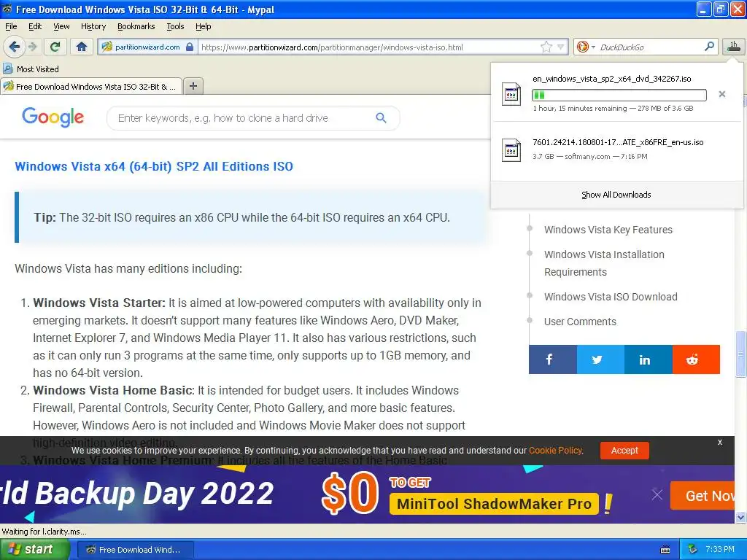Click Get Now on the ad banner
The image size is (747, 560).
703,495
